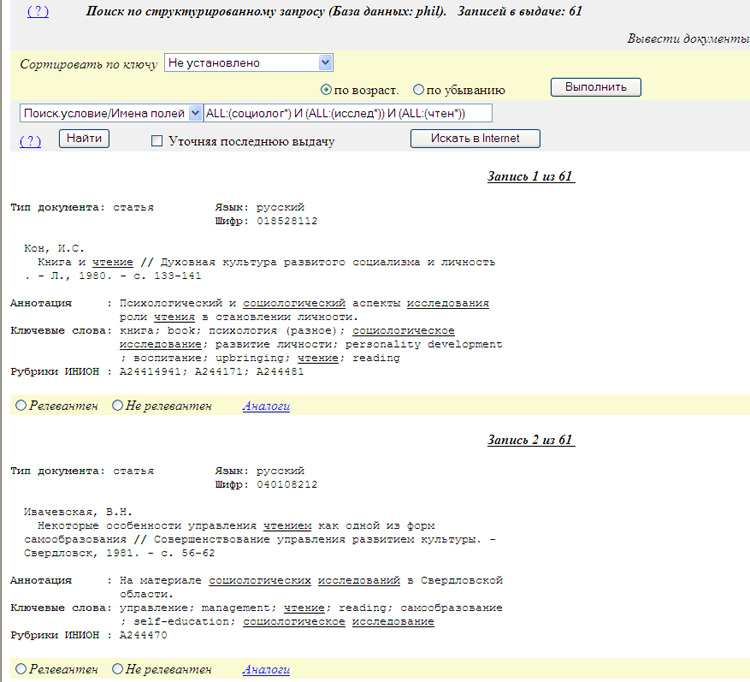The height and width of the screenshot is (682, 750).
Task: Select the shelf code '018528112'
Action: (x=287, y=221)
